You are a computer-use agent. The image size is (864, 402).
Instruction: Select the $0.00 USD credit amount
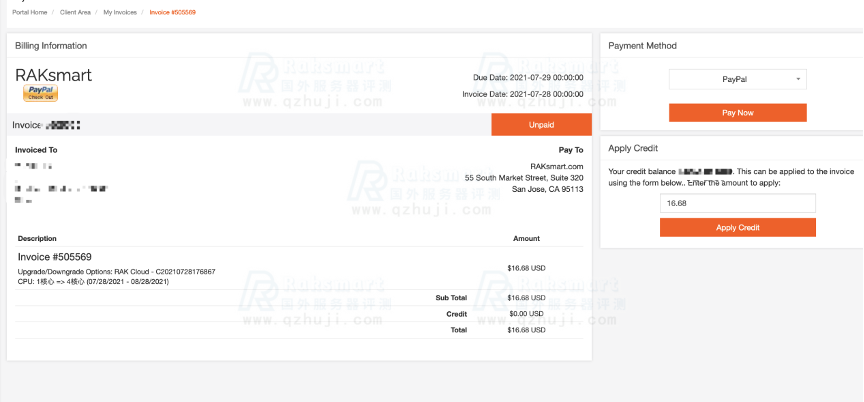click(526, 314)
